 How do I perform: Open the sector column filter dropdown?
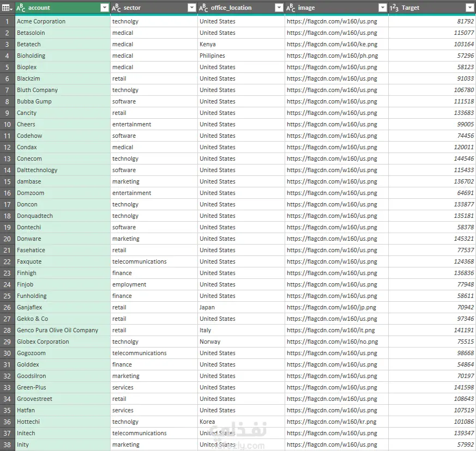(x=192, y=8)
